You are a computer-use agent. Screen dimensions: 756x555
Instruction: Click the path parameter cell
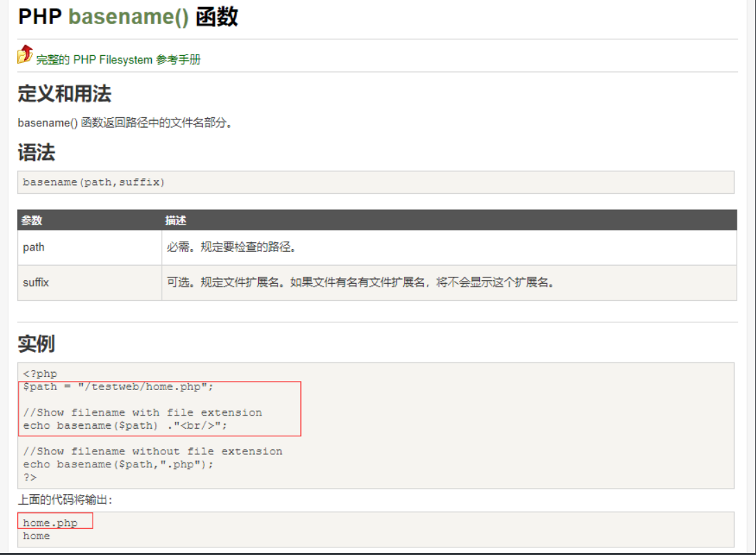click(x=90, y=247)
